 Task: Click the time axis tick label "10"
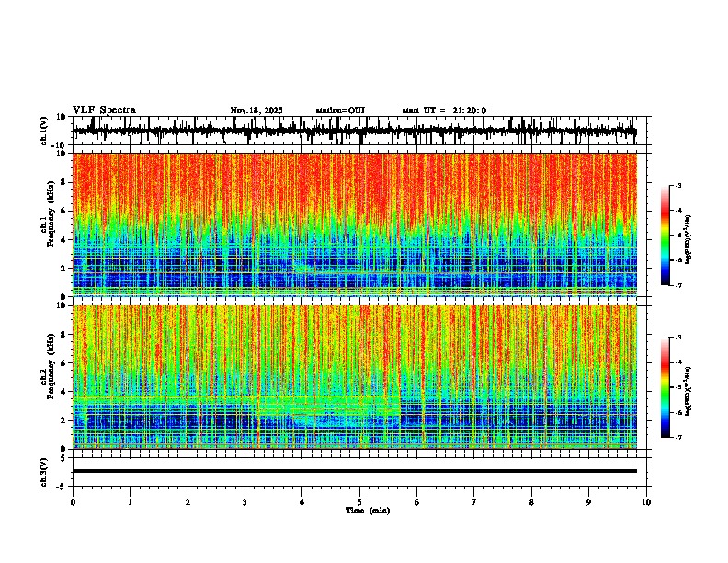(646, 502)
